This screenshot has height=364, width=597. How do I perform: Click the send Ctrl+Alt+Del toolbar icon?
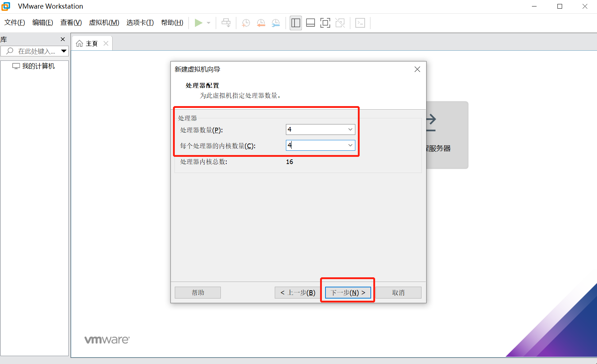226,23
